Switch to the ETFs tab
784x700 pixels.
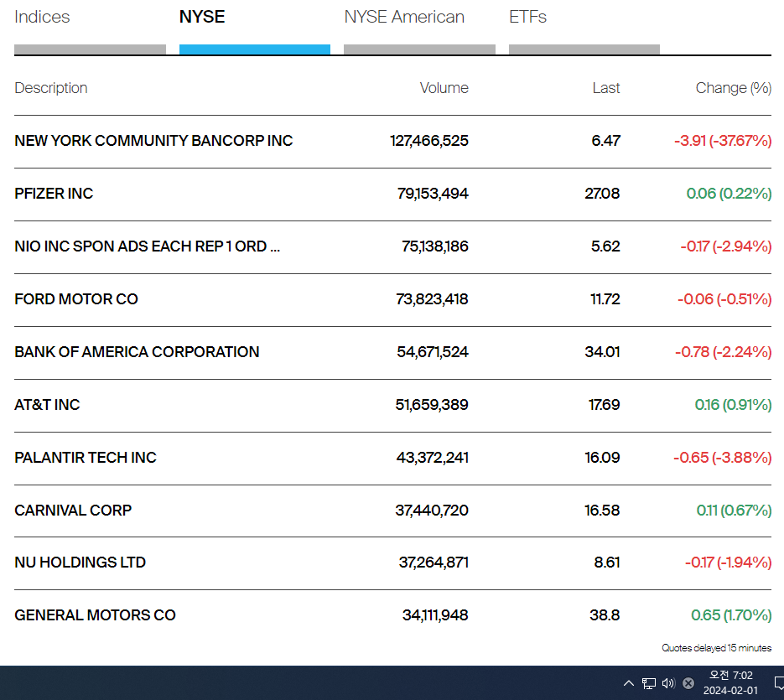[527, 17]
